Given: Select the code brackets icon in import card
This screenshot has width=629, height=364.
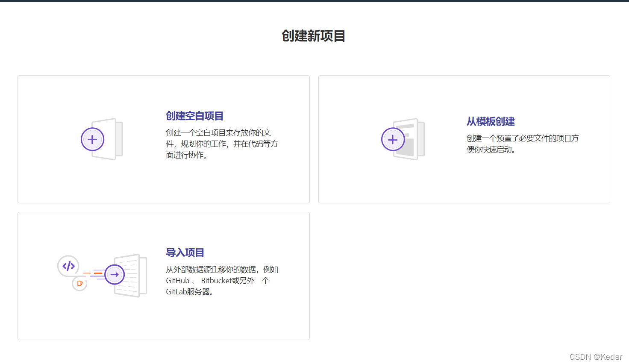Looking at the screenshot, I should [68, 266].
